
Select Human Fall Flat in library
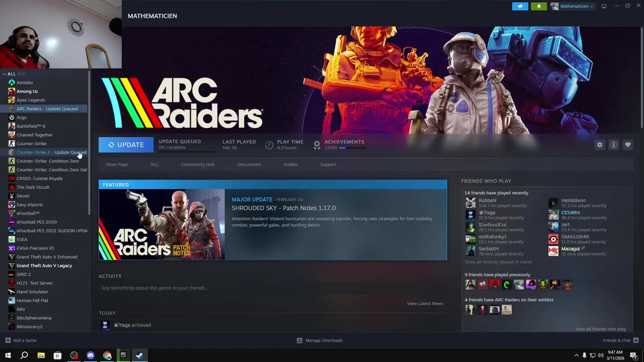[x=32, y=300]
